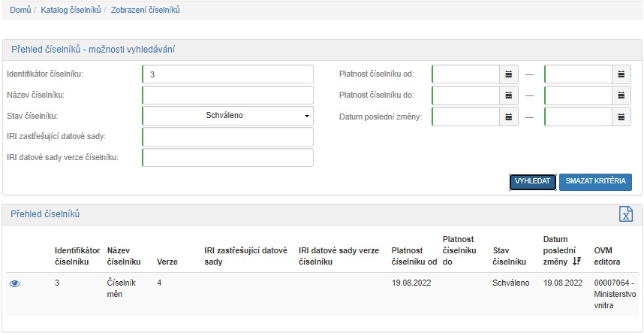
Task: Click the Název číselníku input field
Action: click(227, 95)
